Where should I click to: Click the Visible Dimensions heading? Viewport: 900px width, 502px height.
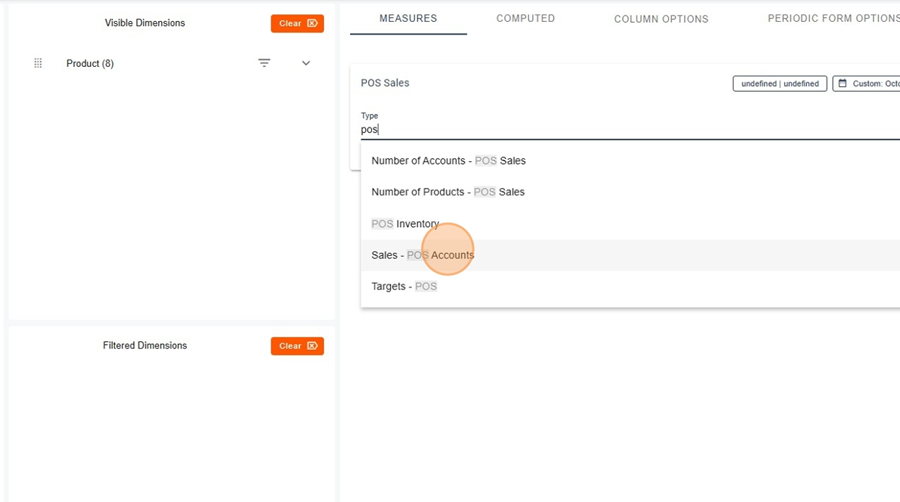[x=145, y=23]
